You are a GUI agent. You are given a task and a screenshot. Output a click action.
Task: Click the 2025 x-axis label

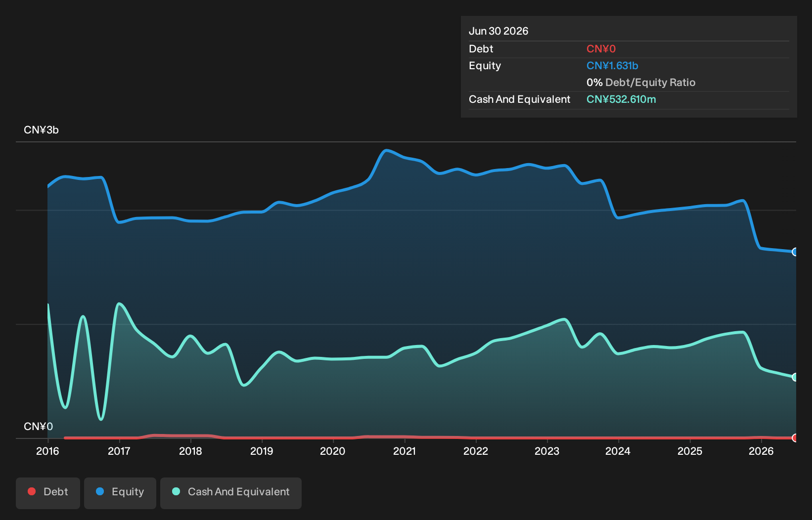pyautogui.click(x=690, y=451)
